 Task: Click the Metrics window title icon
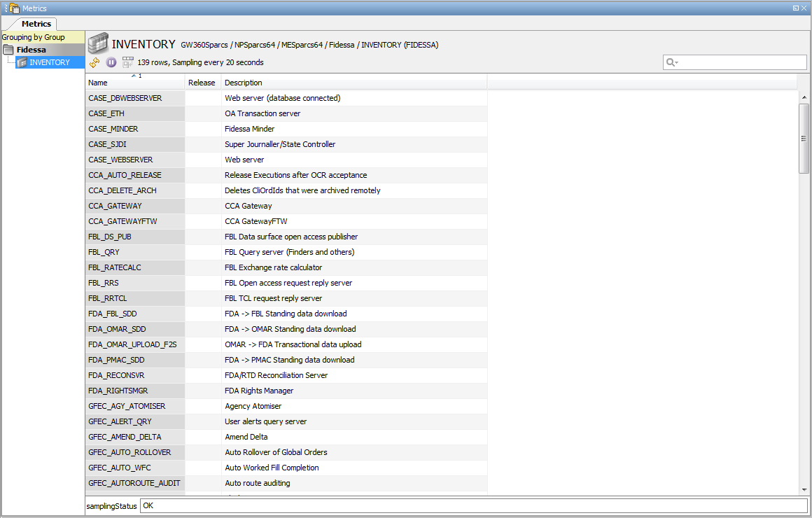point(13,8)
